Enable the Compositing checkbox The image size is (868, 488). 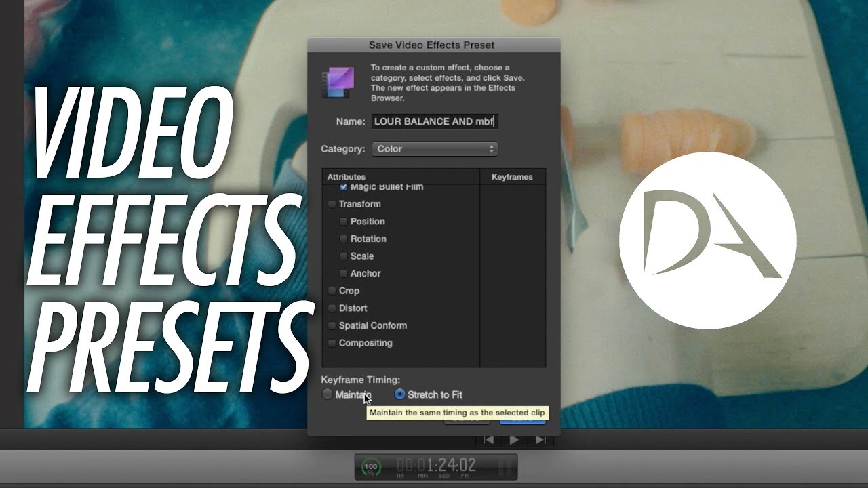(332, 343)
